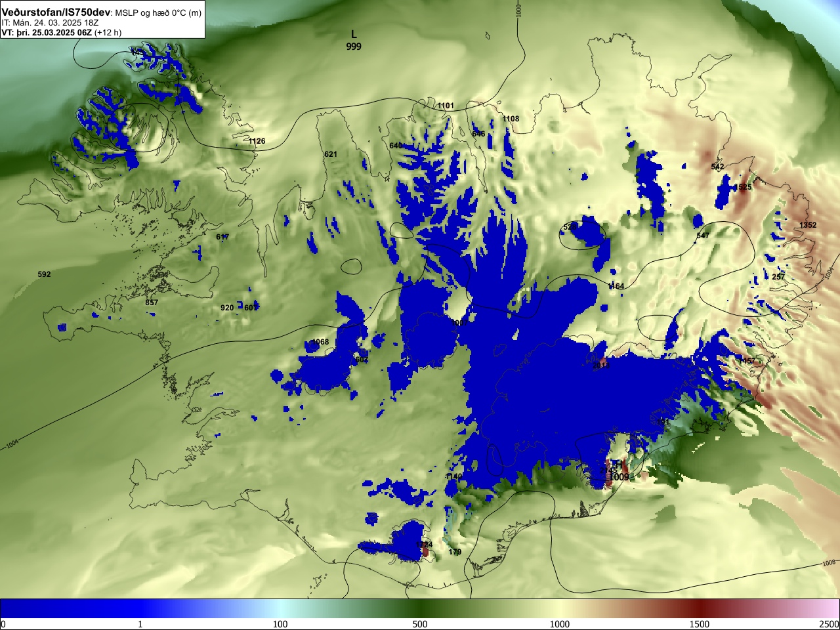Select the 257 height value
The height and width of the screenshot is (630, 840).
pos(778,277)
